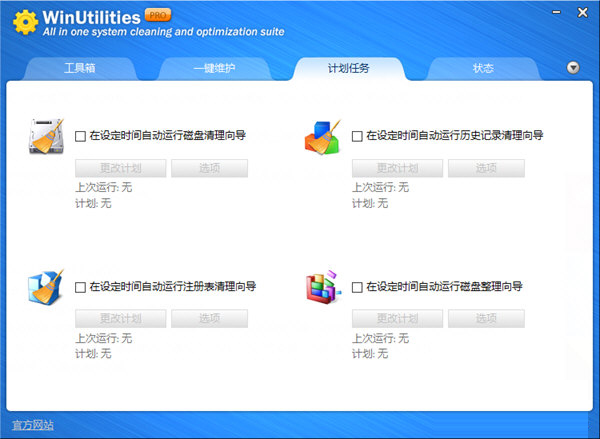Open the dropdown arrow beside the 状态 tab
Viewport: 600px width, 439px height.
tap(573, 68)
